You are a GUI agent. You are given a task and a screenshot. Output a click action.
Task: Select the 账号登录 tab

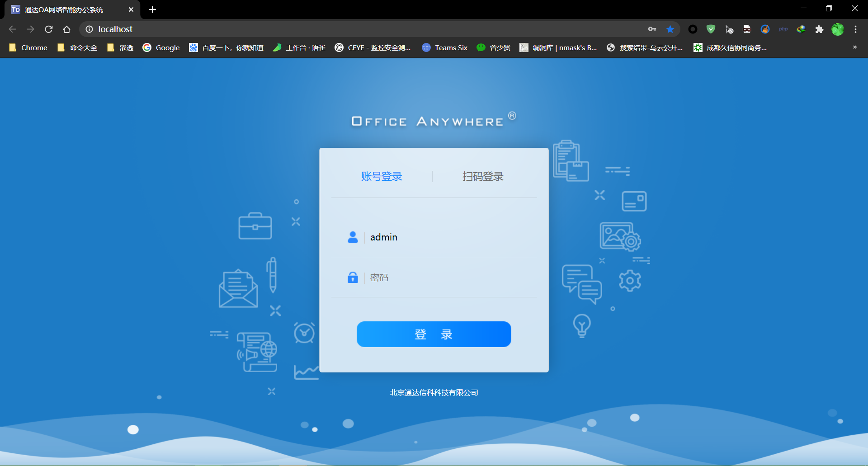click(x=382, y=176)
